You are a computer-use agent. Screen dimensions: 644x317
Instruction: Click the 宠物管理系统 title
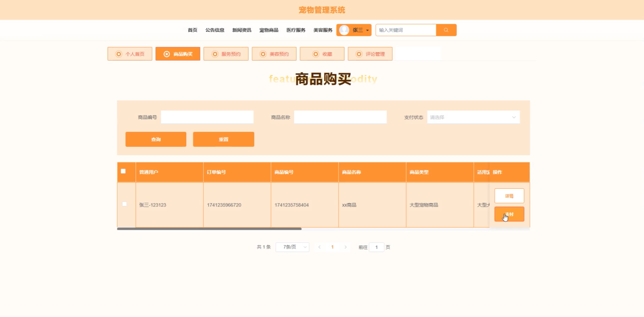322,10
